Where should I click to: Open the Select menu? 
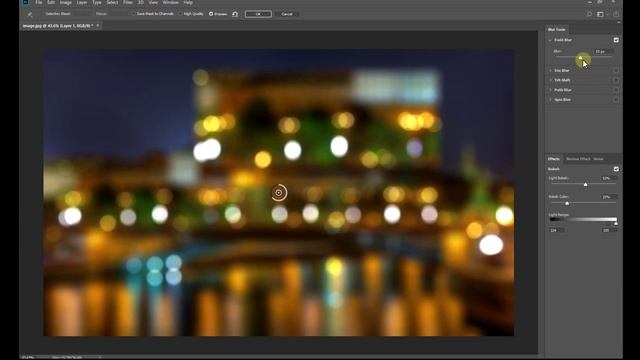112,2
